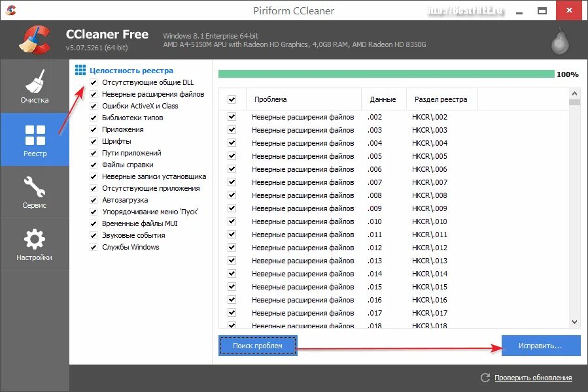
Task: Click the Поиск проблем button
Action: tap(258, 346)
